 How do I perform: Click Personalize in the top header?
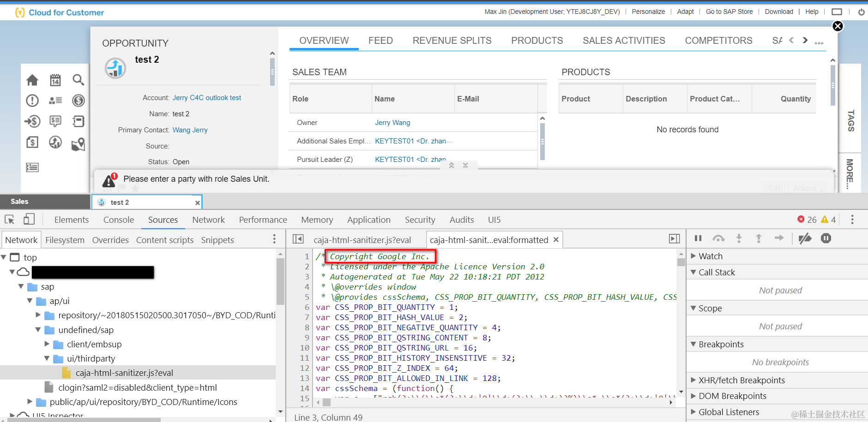(648, 12)
